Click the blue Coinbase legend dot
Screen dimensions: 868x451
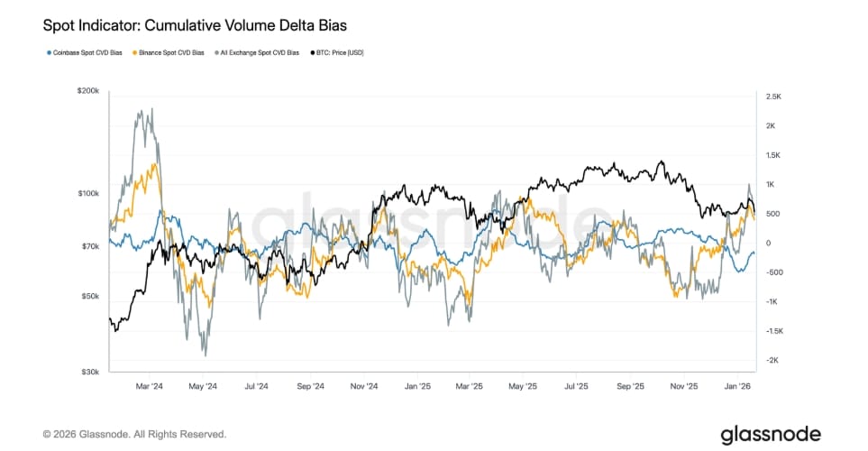[x=47, y=53]
